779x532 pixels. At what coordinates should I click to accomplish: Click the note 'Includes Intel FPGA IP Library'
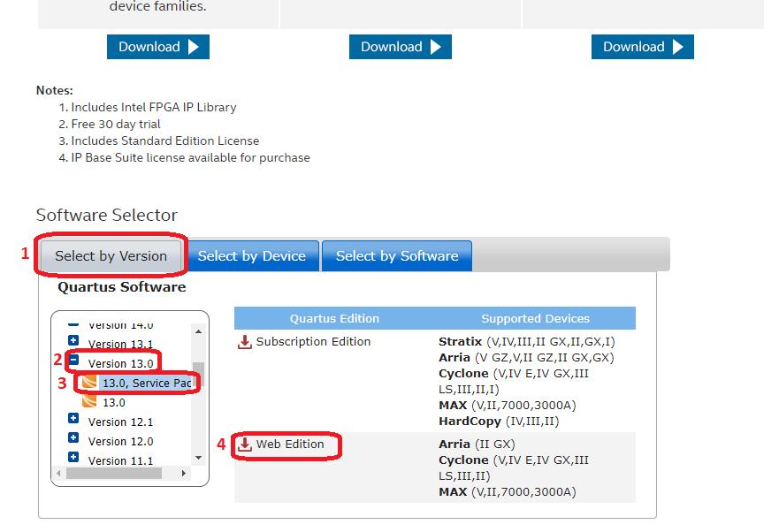coord(154,107)
